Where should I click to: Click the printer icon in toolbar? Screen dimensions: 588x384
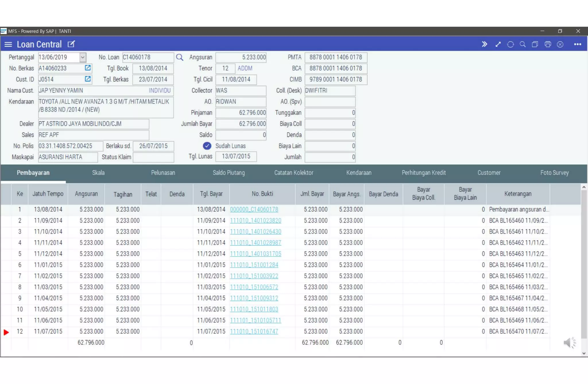(x=548, y=44)
